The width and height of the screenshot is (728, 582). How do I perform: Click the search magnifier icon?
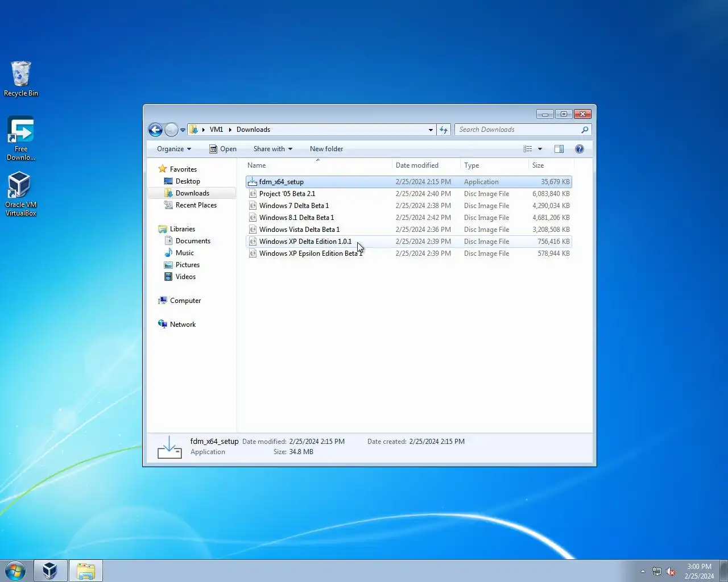[584, 130]
